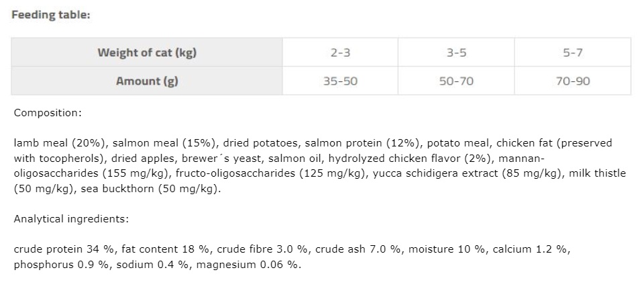Screen dimensions: 644x301
Task: Click the "Composition:" label
Action: 48,113
